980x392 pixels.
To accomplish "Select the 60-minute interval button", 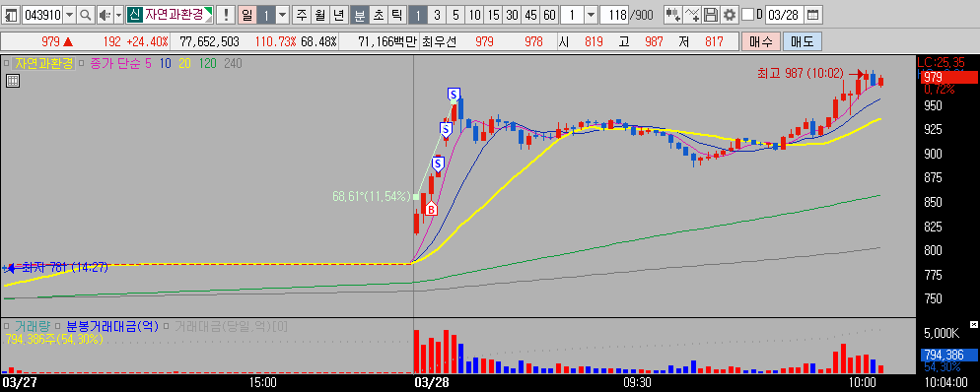I will (549, 15).
